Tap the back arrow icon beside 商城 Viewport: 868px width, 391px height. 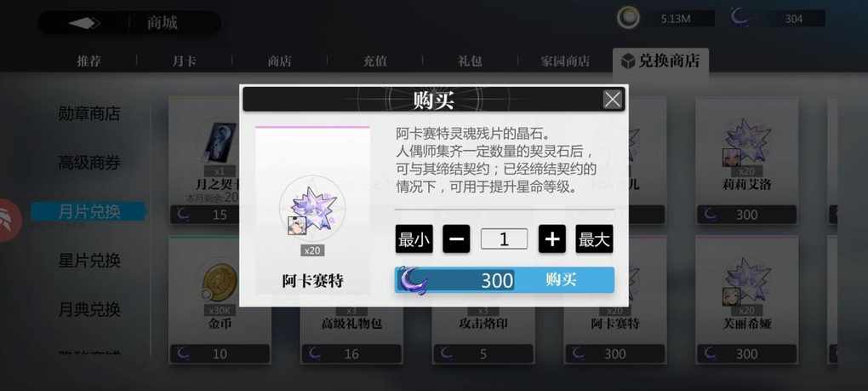point(84,23)
